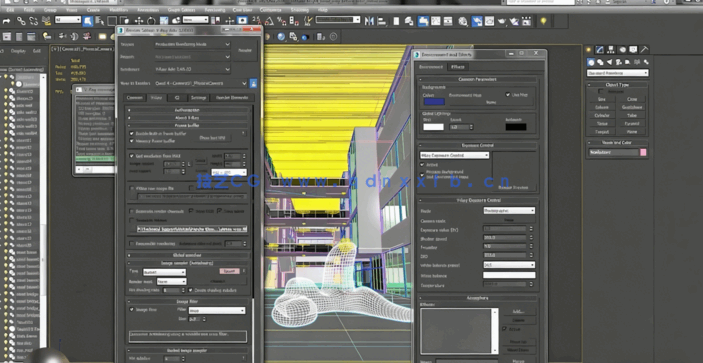Switch to the Settings tab in Render Setup
Screen dimensions: 703x363
198,98
